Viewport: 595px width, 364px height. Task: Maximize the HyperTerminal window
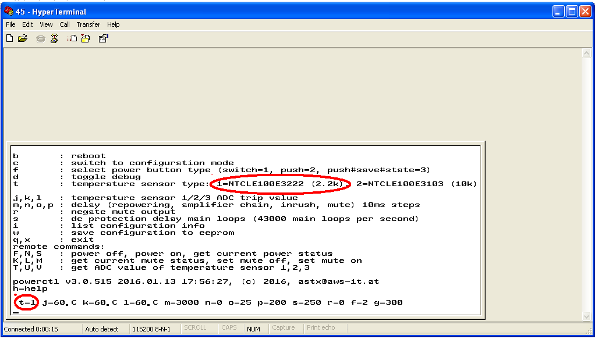(x=572, y=12)
